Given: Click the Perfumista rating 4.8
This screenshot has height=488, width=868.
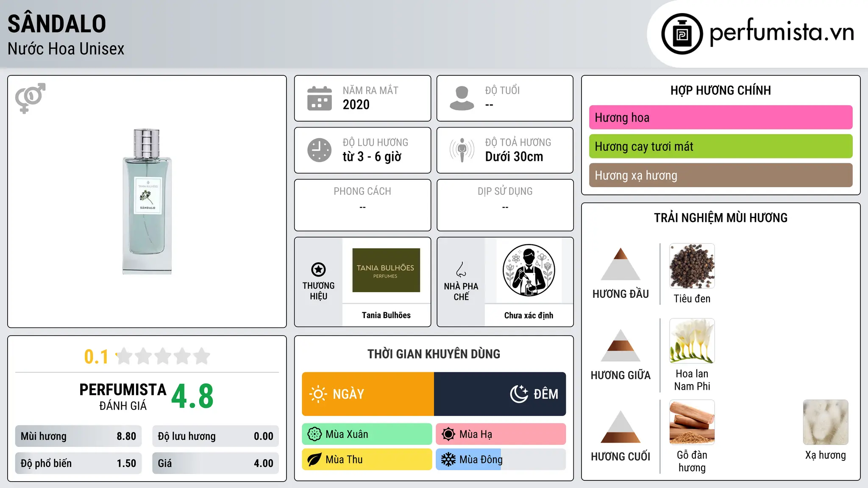Looking at the screenshot, I should (x=192, y=396).
